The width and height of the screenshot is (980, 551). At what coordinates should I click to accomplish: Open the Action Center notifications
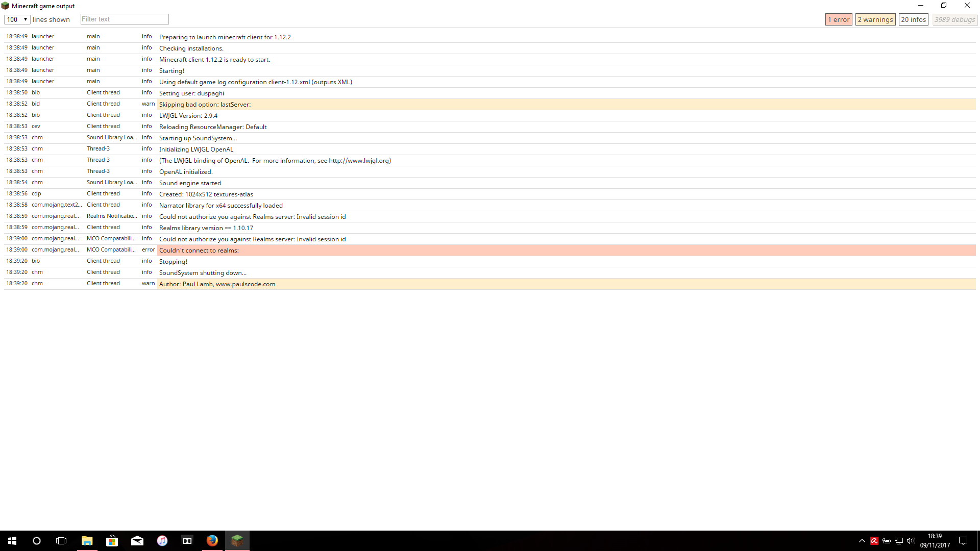963,541
